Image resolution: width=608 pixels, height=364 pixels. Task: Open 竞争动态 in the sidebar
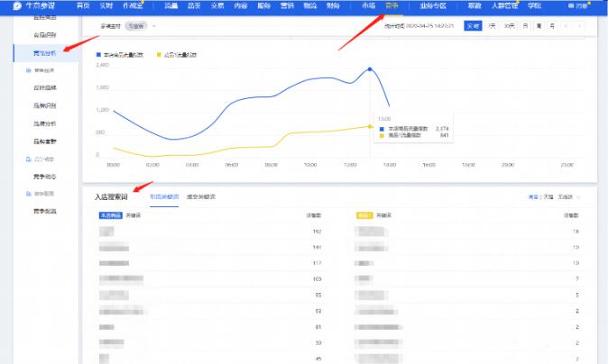(44, 177)
